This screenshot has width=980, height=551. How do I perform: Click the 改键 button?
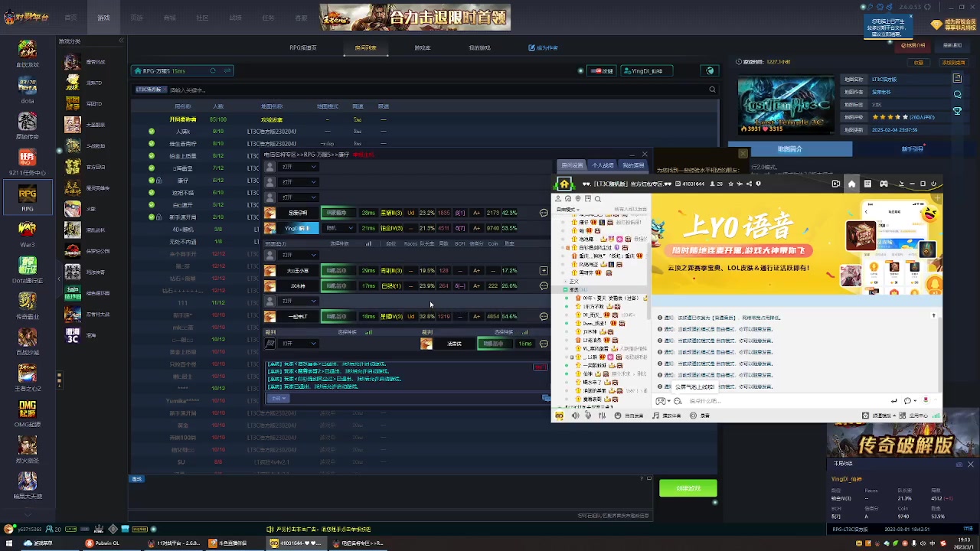(602, 71)
